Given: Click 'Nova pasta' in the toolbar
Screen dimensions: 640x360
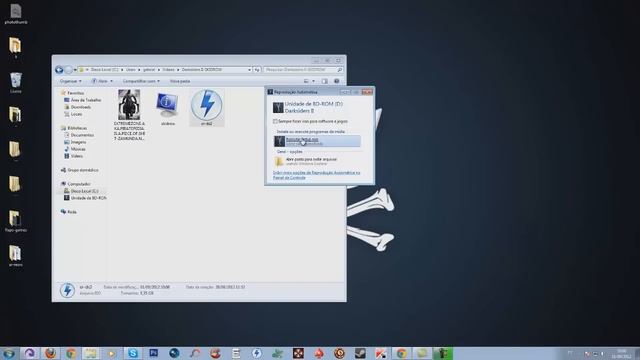Looking at the screenshot, I should (x=180, y=81).
